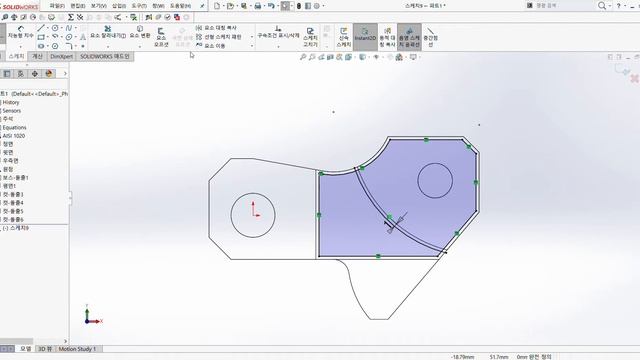Select the Smart Dimension tool
This screenshot has height=360, width=640.
(x=21, y=33)
